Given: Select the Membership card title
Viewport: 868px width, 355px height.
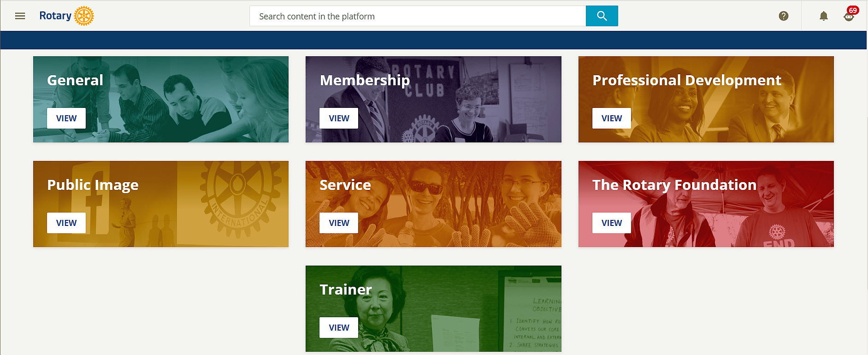Looking at the screenshot, I should click(x=365, y=80).
